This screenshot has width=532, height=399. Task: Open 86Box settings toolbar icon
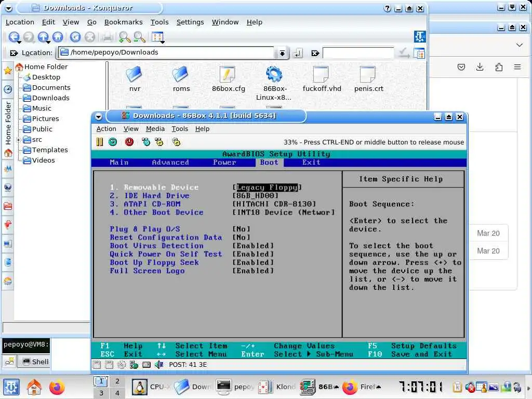point(176,142)
